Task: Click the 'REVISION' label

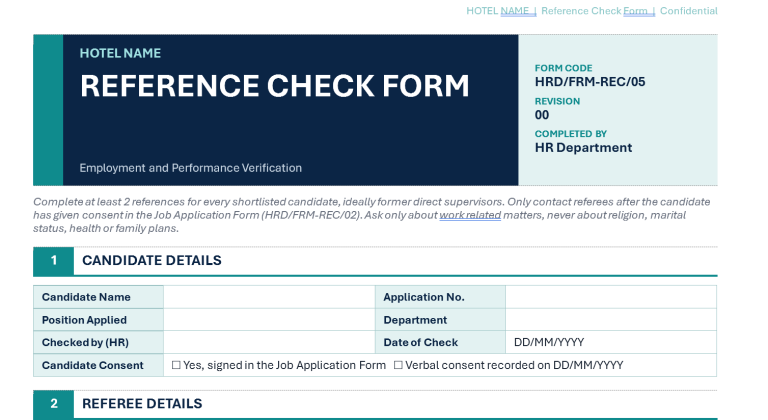Action: (557, 101)
